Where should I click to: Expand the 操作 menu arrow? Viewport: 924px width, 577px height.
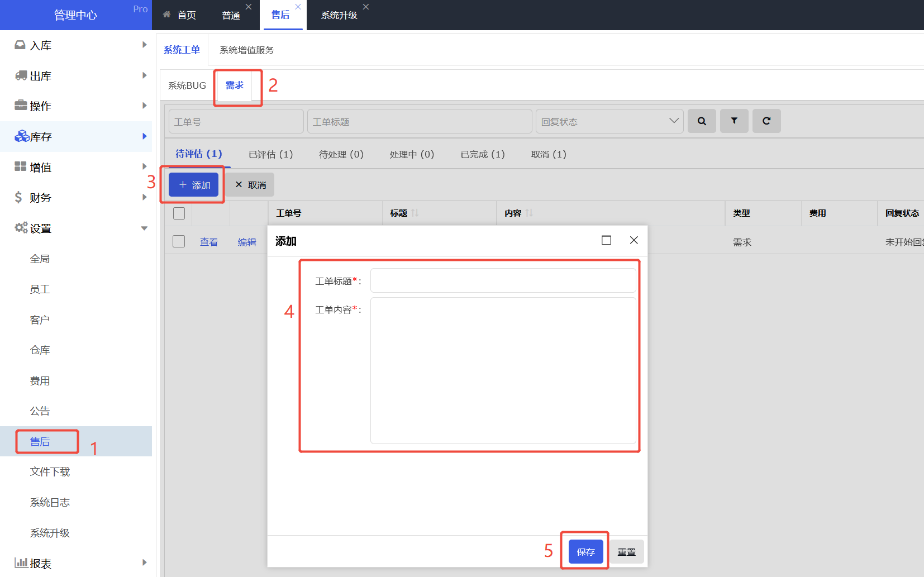coord(144,106)
